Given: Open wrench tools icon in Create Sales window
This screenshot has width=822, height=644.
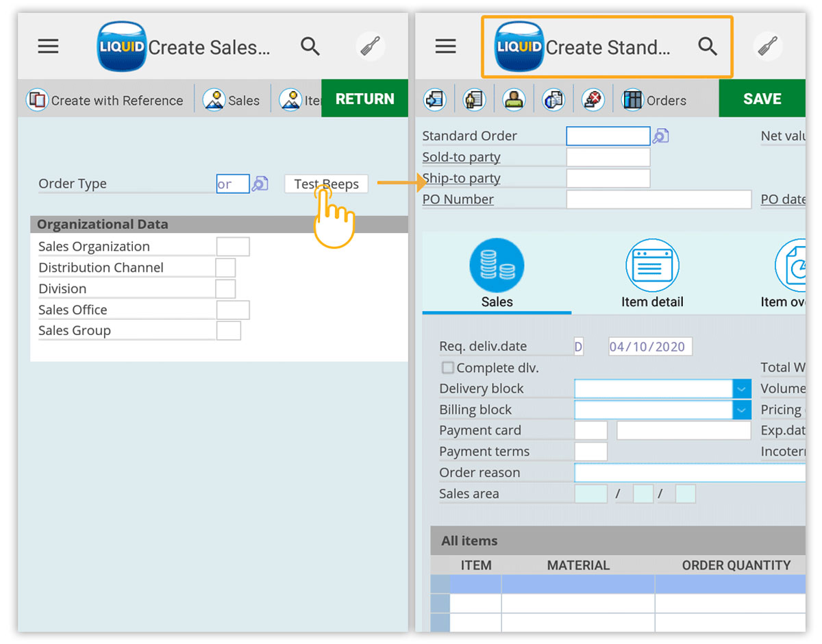Looking at the screenshot, I should tap(371, 47).
